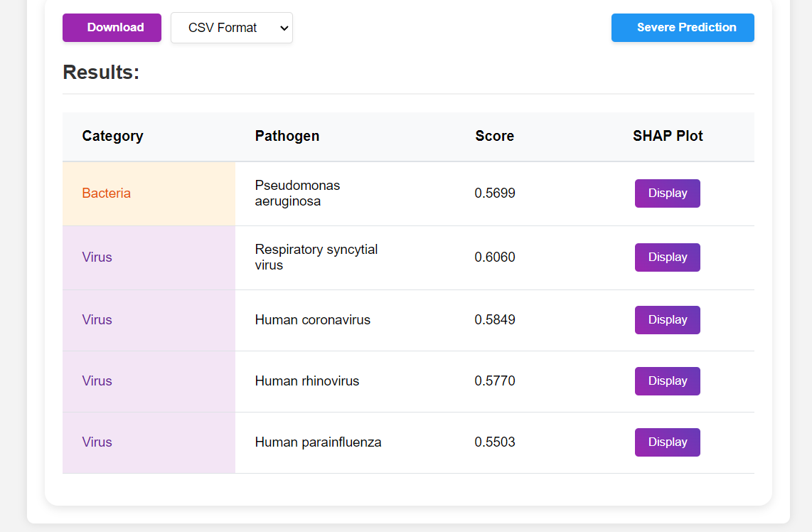Click the Severe Prediction button
Viewport: 812px width, 532px height.
682,28
